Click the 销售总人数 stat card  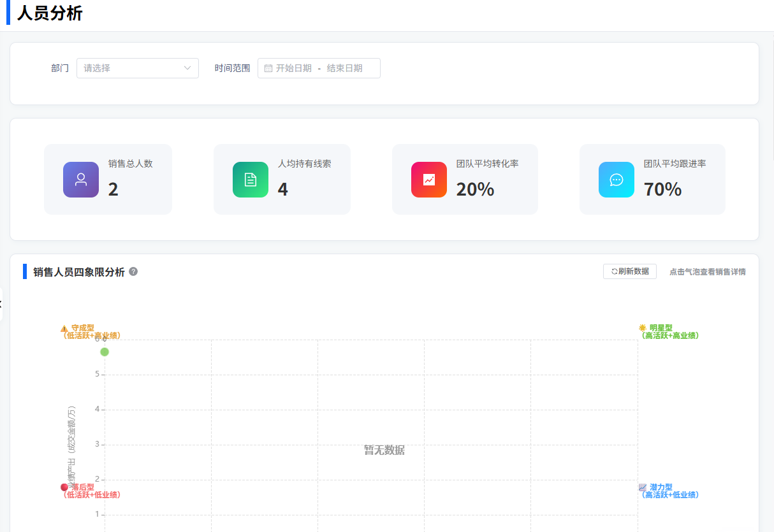[x=108, y=179]
